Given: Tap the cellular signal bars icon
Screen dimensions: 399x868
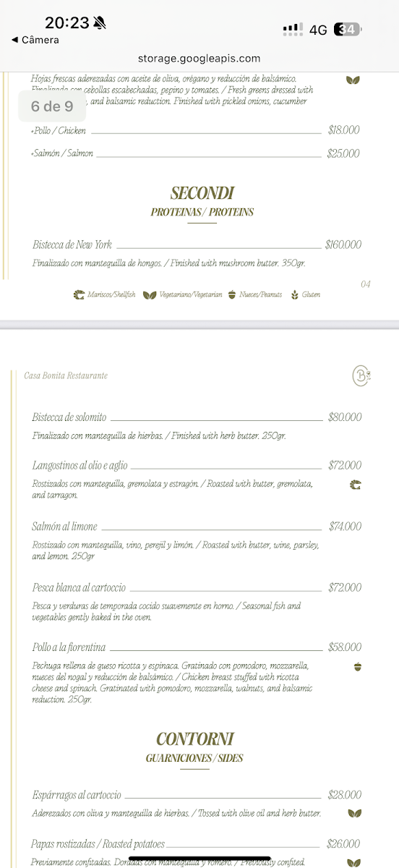Looking at the screenshot, I should pyautogui.click(x=293, y=29).
